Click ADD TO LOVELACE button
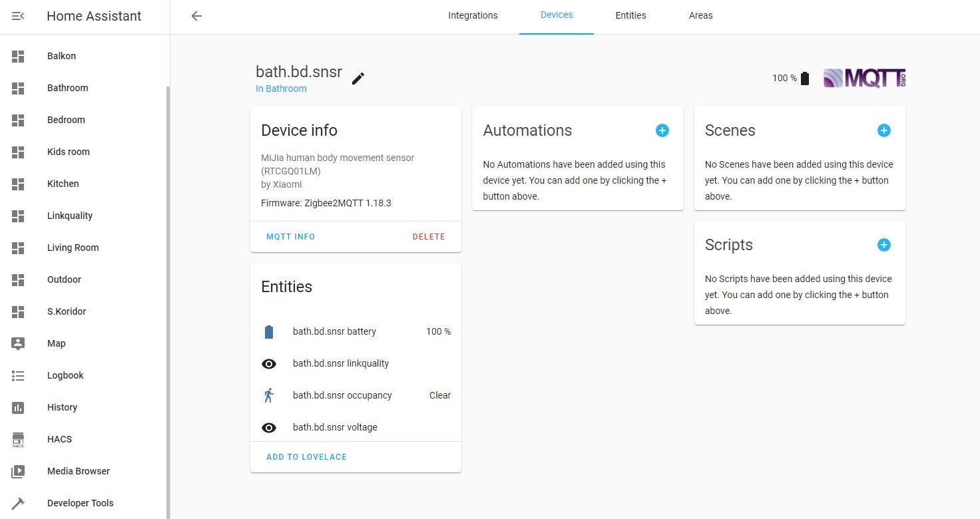980x519 pixels. pos(306,457)
